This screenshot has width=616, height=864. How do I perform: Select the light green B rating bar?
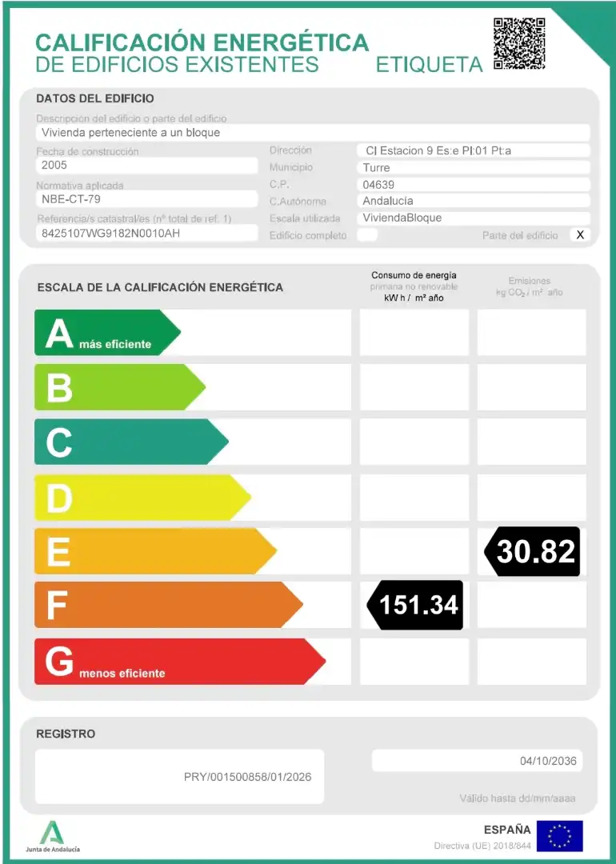coord(120,387)
